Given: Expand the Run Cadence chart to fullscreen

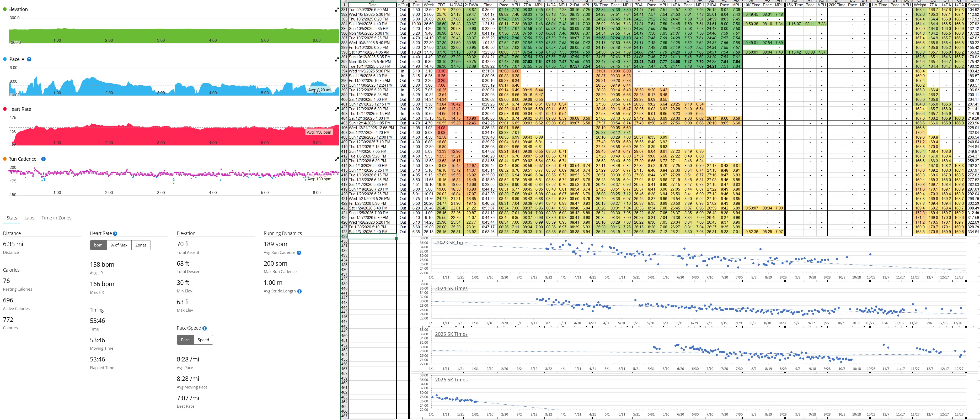Looking at the screenshot, I should (337, 160).
